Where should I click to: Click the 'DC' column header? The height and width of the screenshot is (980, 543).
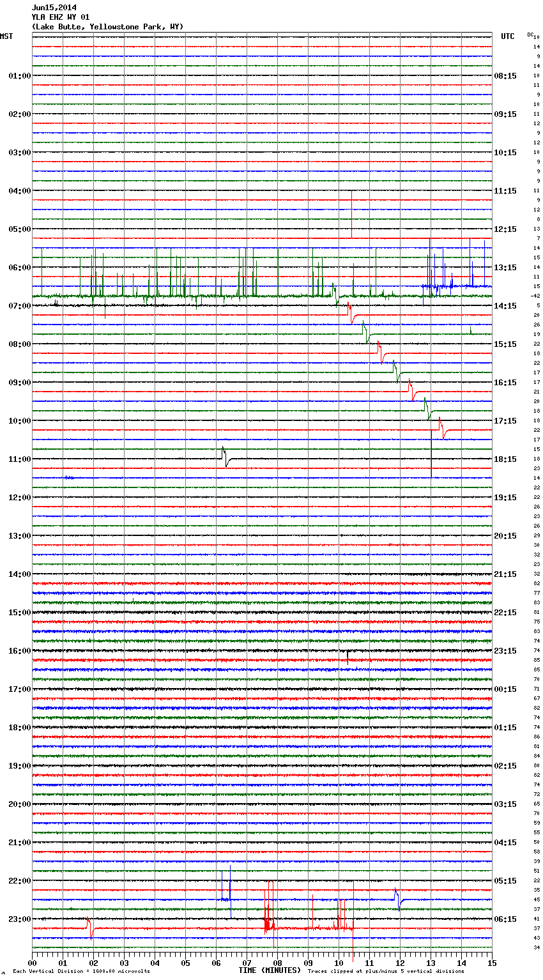pos(530,34)
